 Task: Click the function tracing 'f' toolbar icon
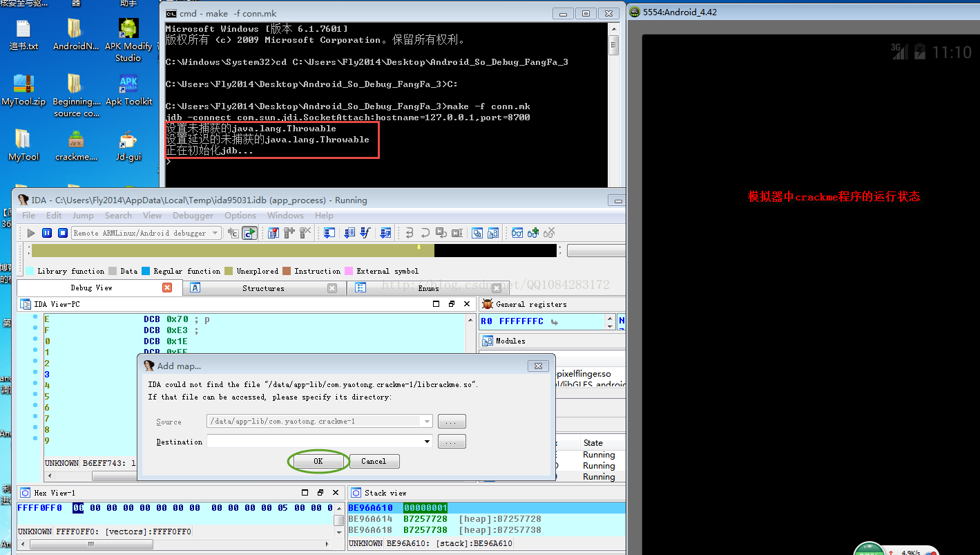[365, 233]
